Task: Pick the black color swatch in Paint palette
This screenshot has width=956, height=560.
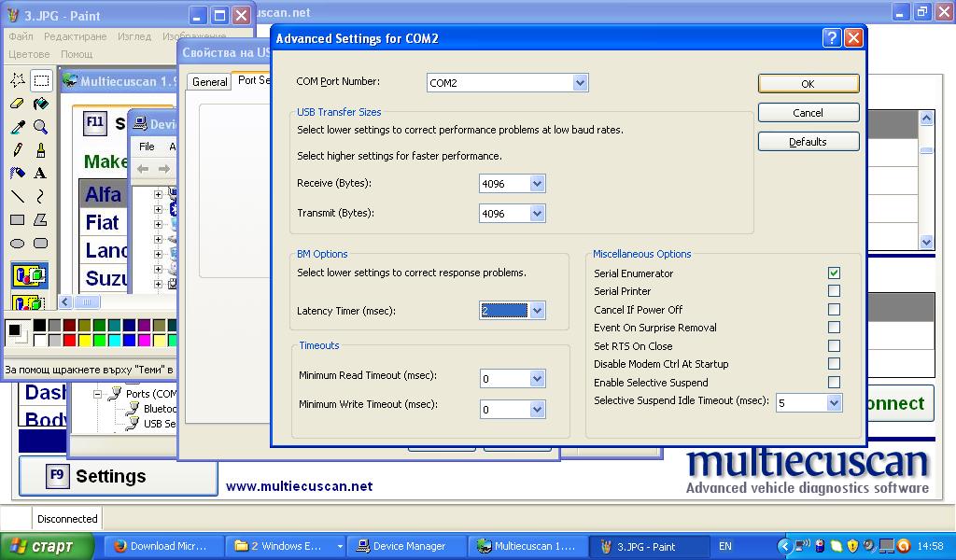Action: pyautogui.click(x=39, y=326)
